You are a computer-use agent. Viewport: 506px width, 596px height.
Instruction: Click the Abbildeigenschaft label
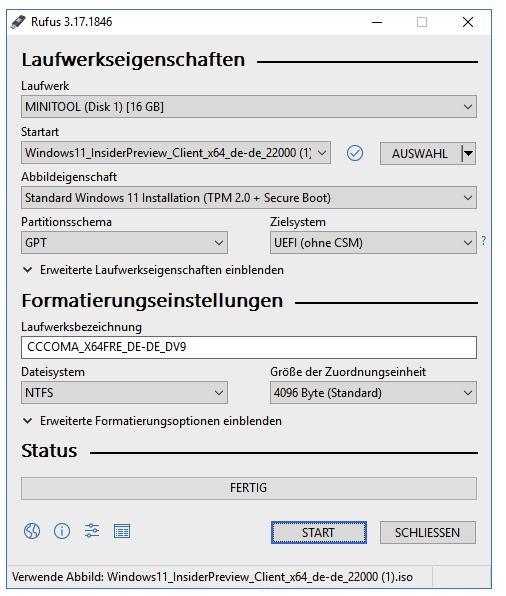[69, 177]
